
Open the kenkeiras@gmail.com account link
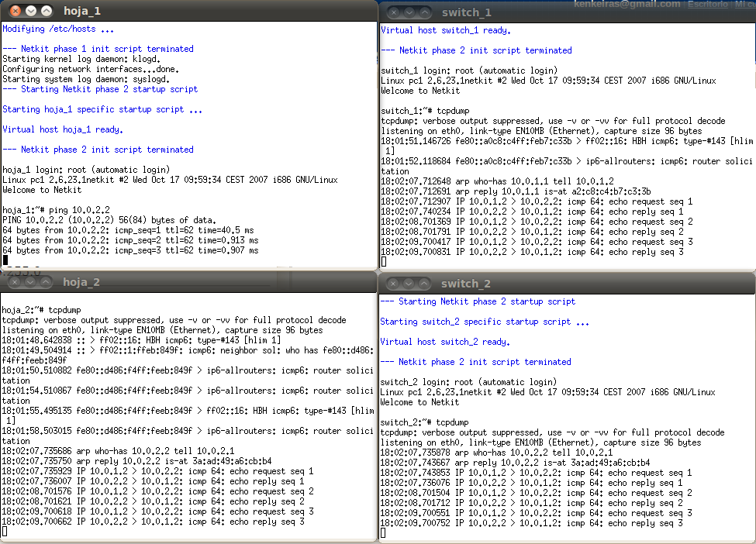pos(627,4)
